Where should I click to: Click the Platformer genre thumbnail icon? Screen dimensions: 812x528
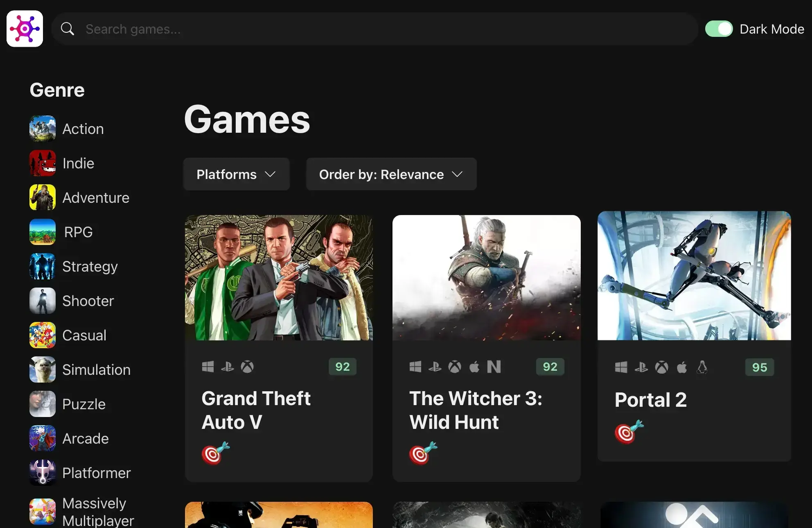[43, 473]
